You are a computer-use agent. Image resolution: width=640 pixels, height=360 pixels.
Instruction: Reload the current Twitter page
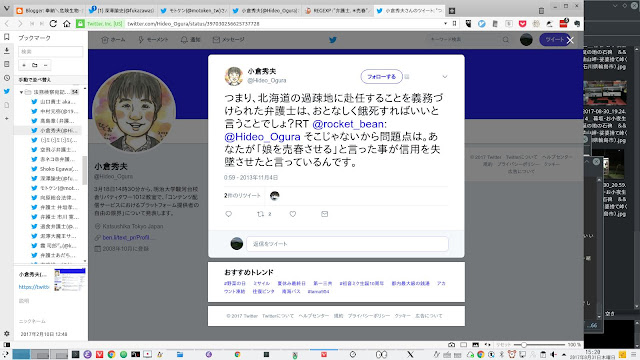[53, 24]
